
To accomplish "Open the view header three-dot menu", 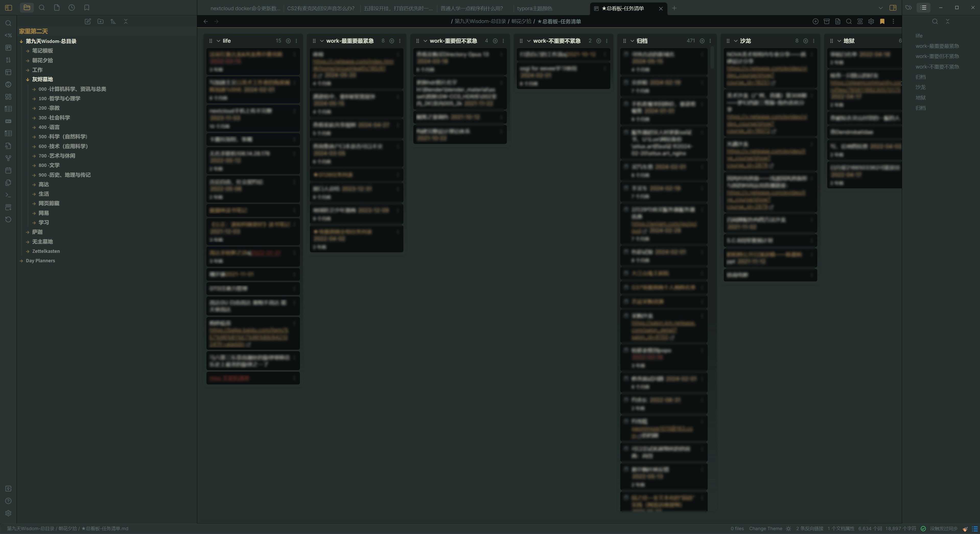I will coord(893,21).
